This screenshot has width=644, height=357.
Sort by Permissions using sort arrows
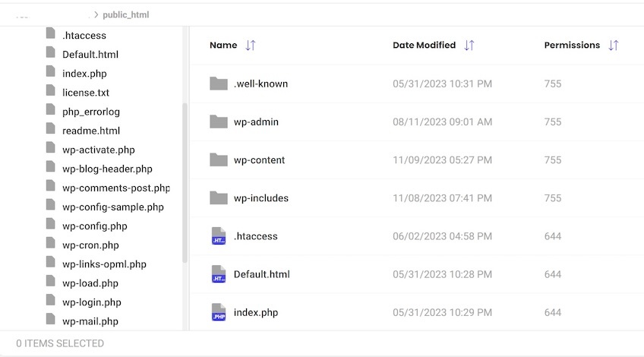coord(613,45)
